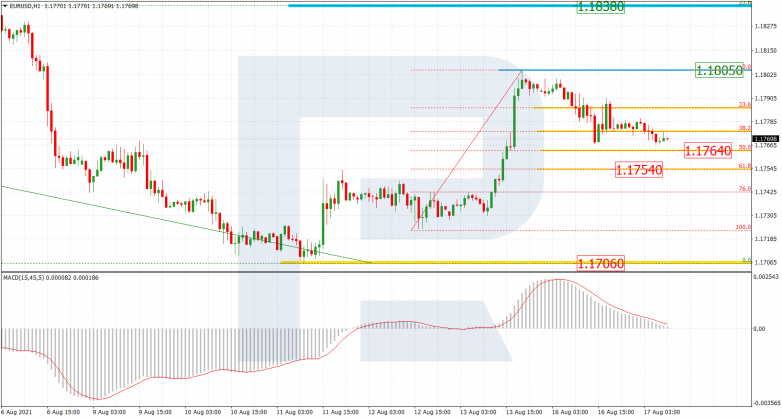Click the 10 Aug 15:00 time label
782x418 pixels.
pyautogui.click(x=247, y=413)
